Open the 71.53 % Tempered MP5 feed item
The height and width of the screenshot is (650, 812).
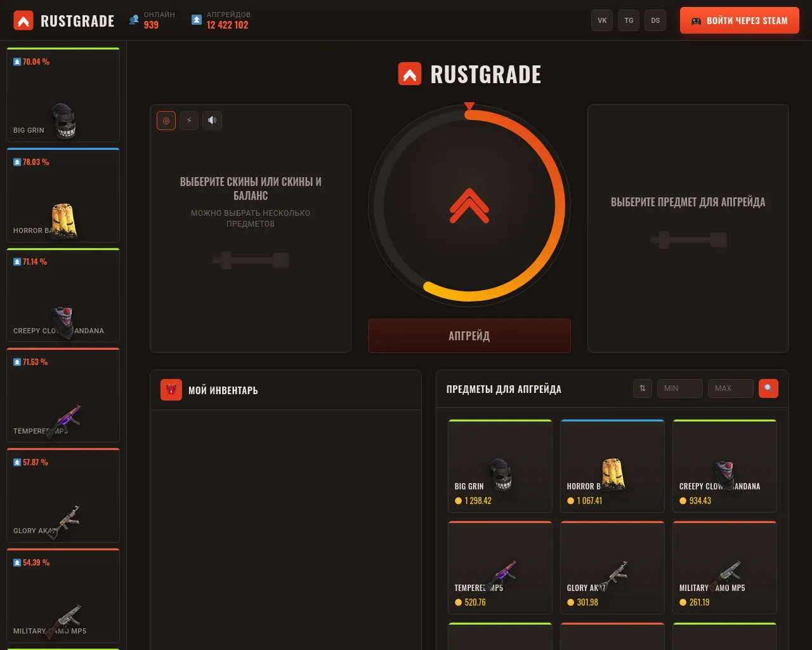(63, 395)
